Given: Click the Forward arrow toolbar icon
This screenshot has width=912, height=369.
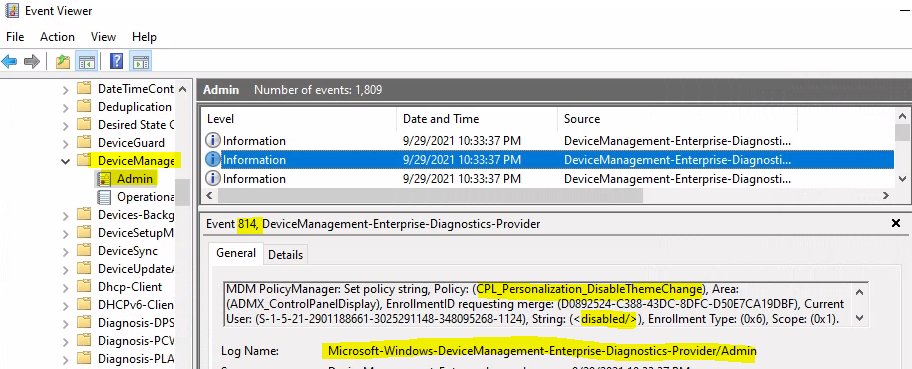Looking at the screenshot, I should [32, 62].
